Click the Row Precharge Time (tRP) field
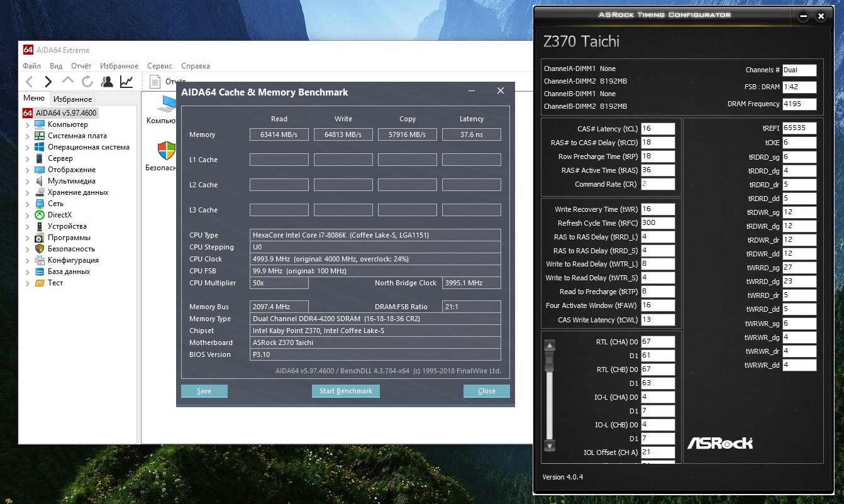Image resolution: width=844 pixels, height=504 pixels. click(657, 156)
